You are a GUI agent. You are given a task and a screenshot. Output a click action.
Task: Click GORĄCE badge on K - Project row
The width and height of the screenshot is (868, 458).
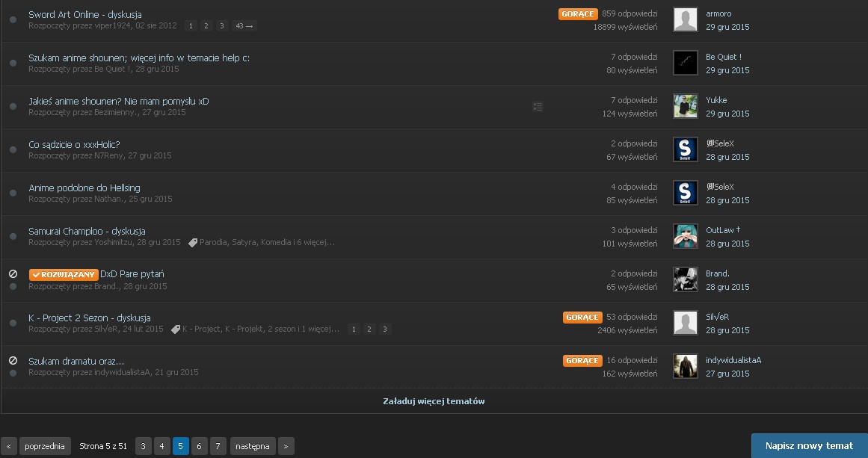[x=582, y=317]
